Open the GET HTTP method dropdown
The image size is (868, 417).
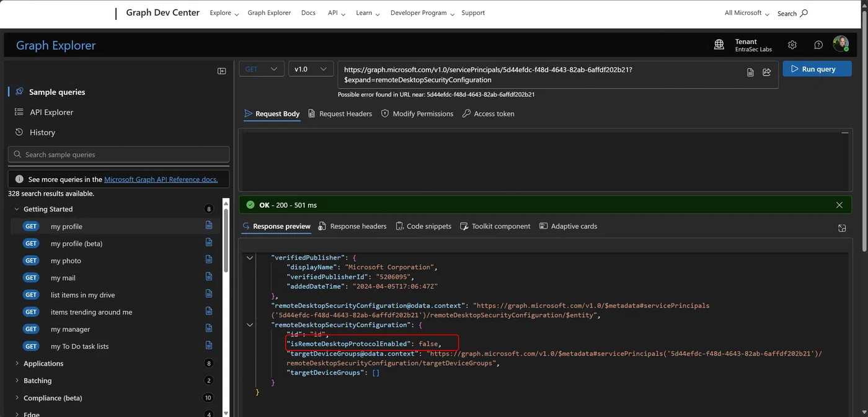point(262,69)
